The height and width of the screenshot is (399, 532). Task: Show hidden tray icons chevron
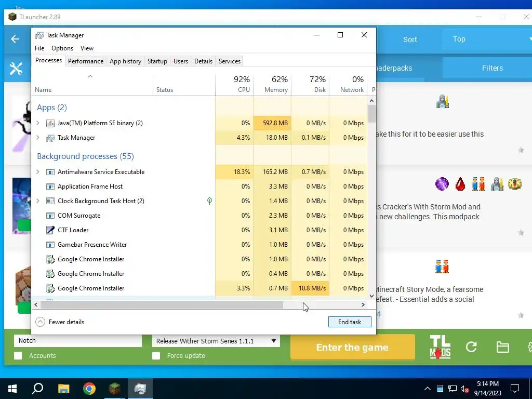point(428,389)
